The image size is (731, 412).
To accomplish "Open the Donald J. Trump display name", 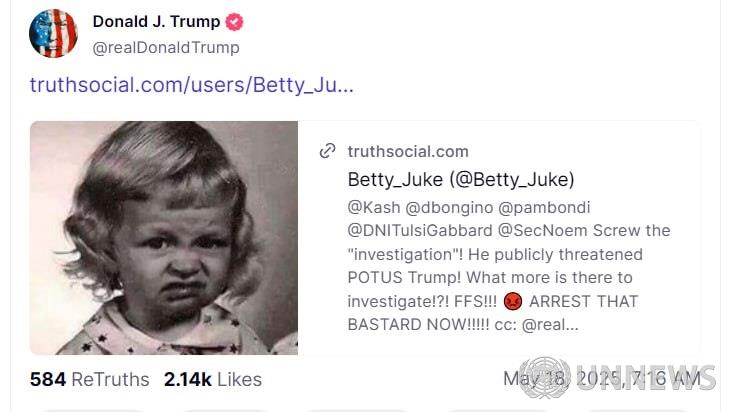I will pos(156,21).
